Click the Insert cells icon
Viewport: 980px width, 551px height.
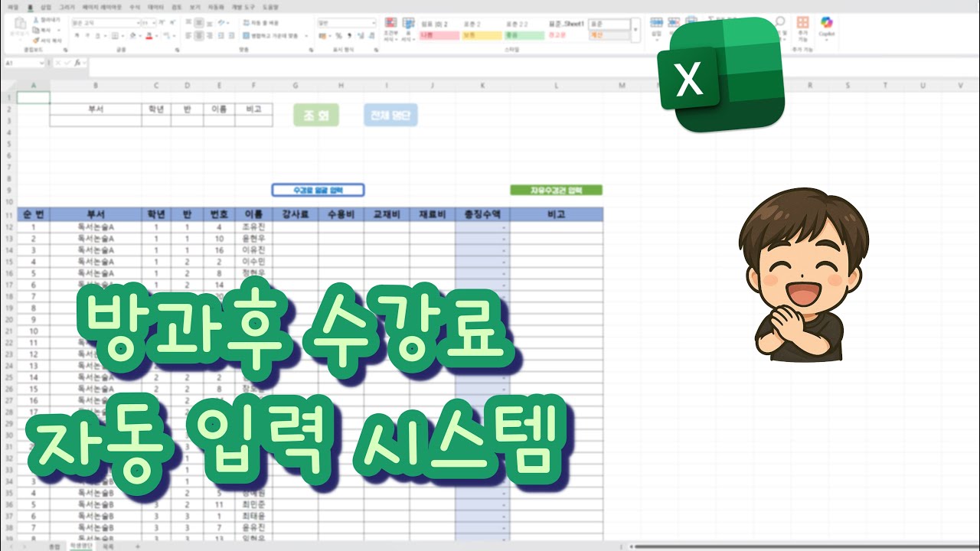click(x=655, y=23)
